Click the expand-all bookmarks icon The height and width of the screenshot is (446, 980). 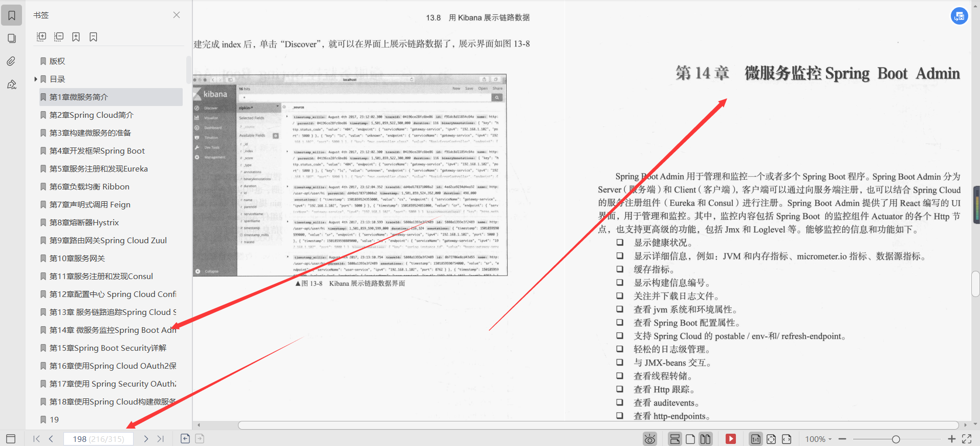[41, 37]
